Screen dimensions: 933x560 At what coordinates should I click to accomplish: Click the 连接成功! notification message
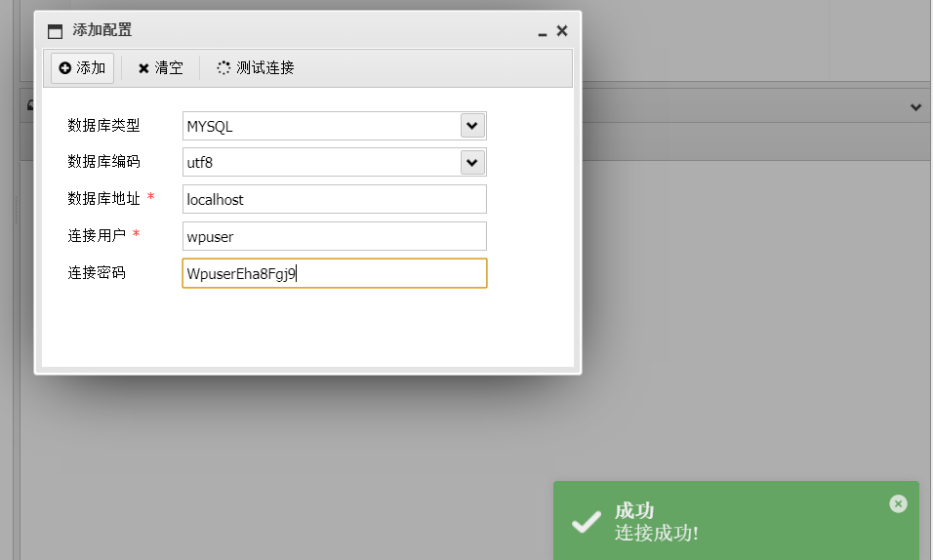point(656,533)
